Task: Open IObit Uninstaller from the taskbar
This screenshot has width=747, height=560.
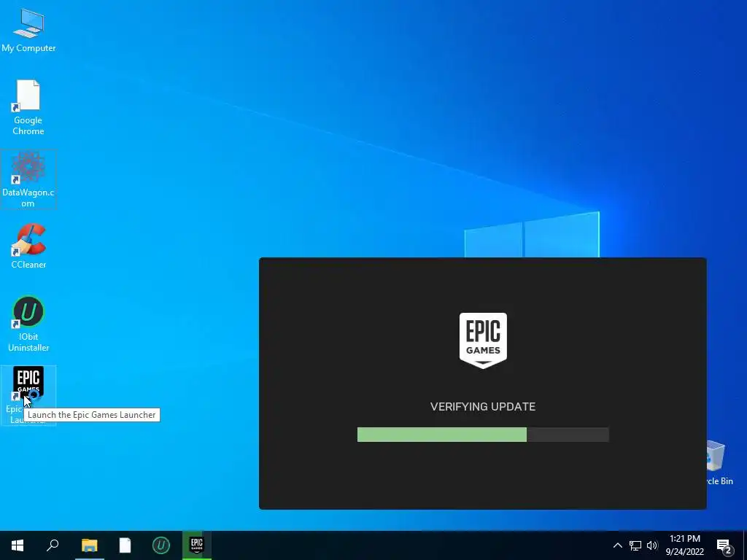Action: click(x=161, y=545)
